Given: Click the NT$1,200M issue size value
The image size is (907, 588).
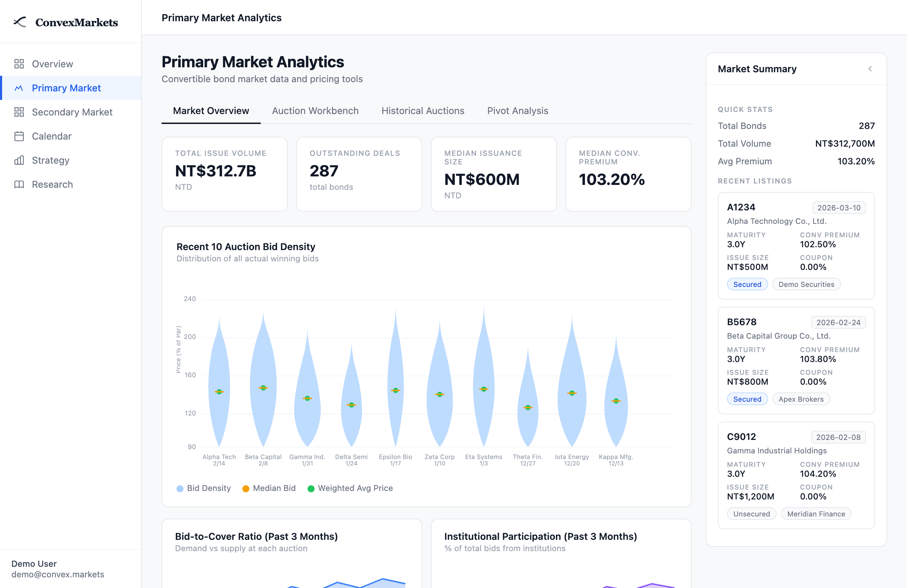Looking at the screenshot, I should tap(750, 497).
